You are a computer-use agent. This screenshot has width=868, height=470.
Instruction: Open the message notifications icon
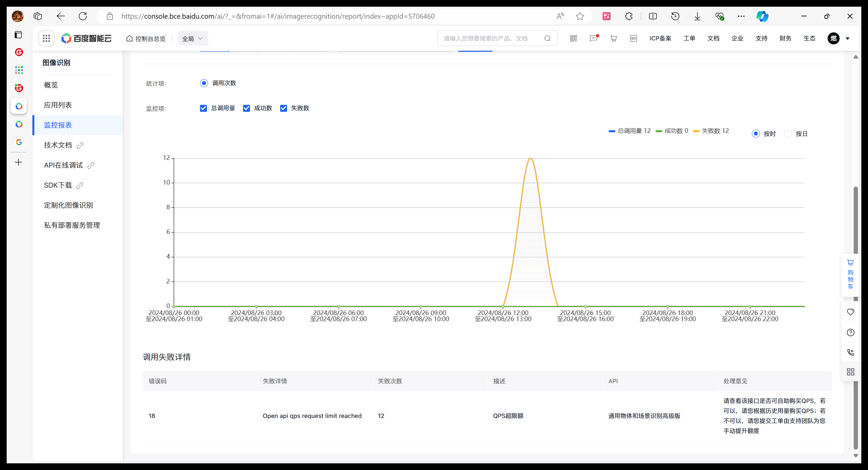coord(594,38)
